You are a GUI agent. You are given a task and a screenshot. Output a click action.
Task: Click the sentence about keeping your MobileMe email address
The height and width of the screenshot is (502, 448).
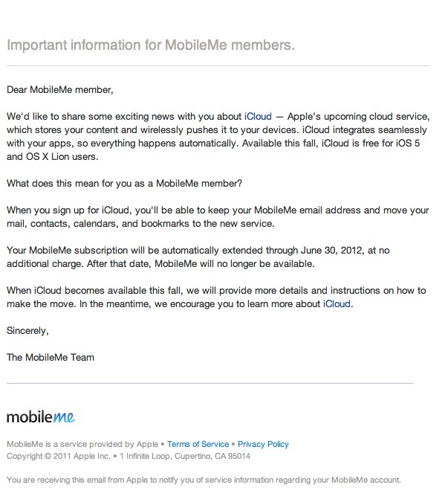[x=218, y=216]
